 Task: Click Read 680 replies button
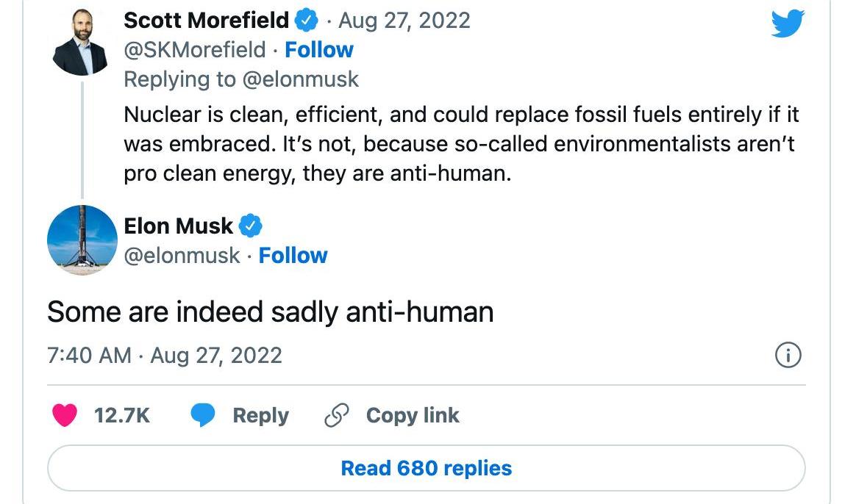click(x=426, y=468)
